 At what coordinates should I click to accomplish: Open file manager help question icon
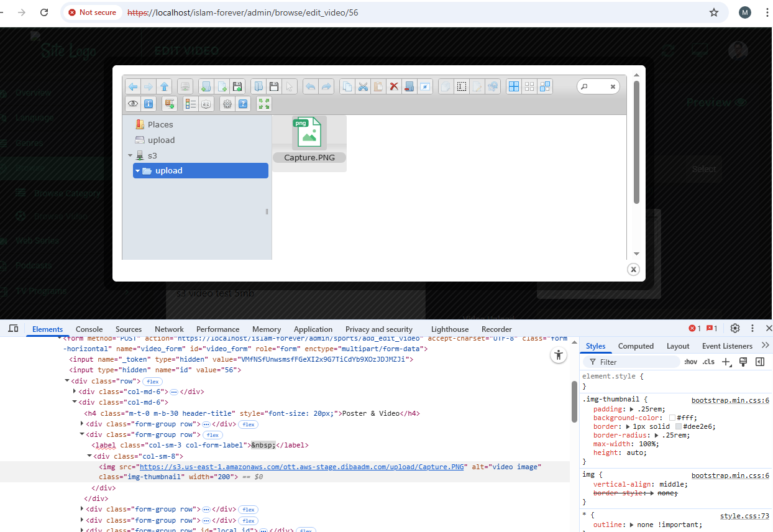click(243, 104)
